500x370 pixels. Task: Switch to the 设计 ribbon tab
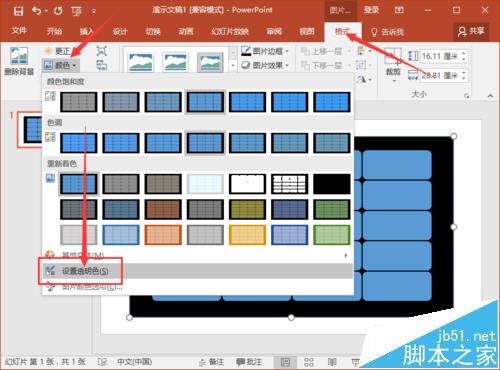[x=120, y=31]
